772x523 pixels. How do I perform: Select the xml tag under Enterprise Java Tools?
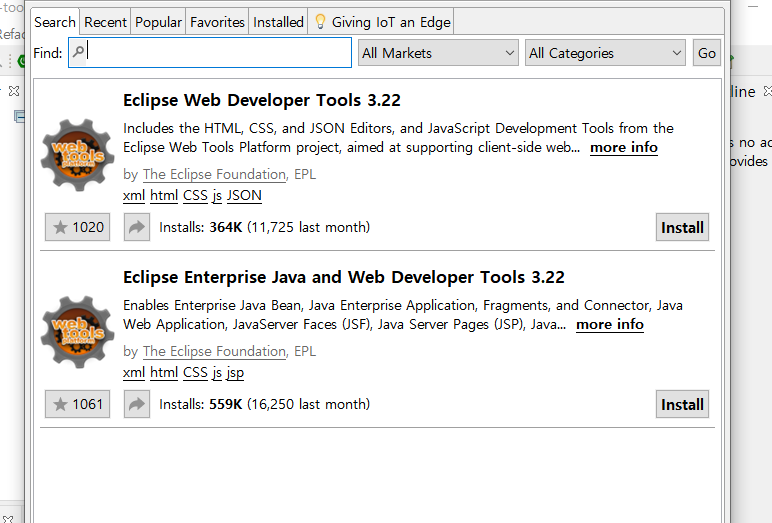(134, 372)
